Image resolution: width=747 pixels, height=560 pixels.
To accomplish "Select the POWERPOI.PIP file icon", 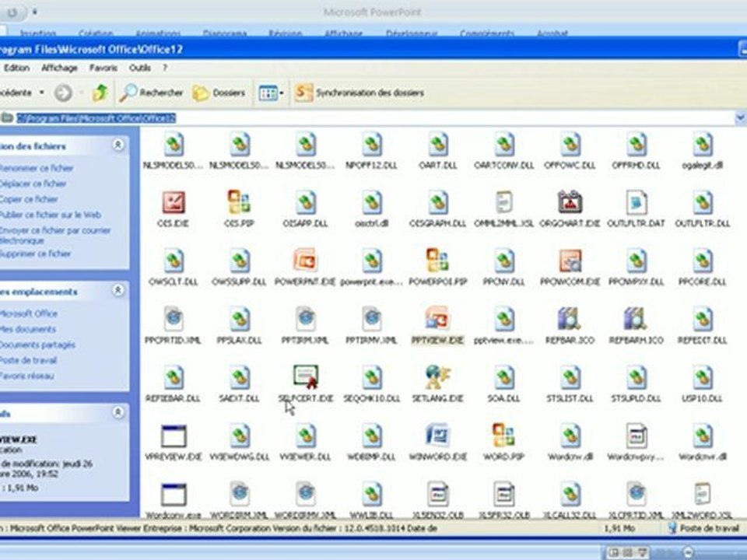I will tap(437, 261).
